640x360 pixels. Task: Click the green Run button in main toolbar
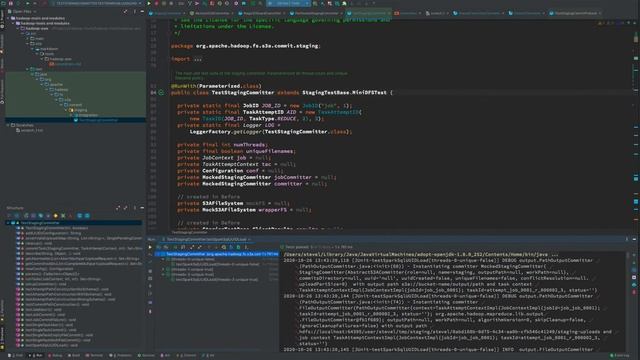[149, 3]
